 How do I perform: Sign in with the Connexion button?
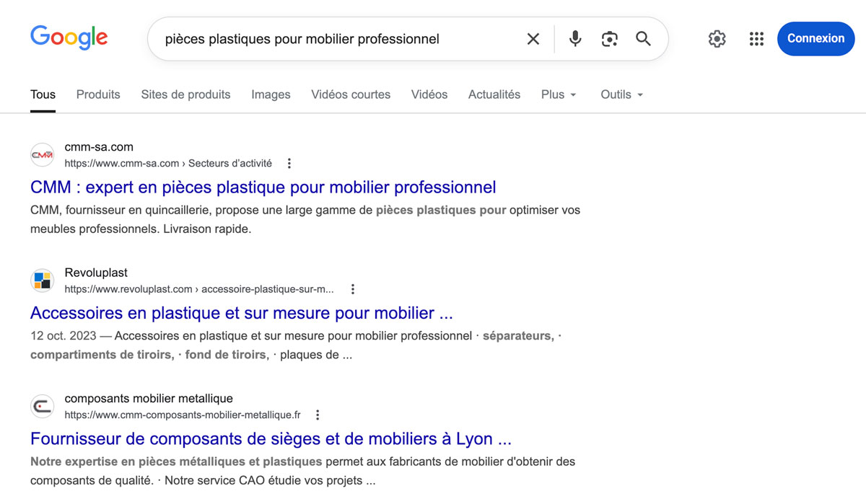(815, 39)
